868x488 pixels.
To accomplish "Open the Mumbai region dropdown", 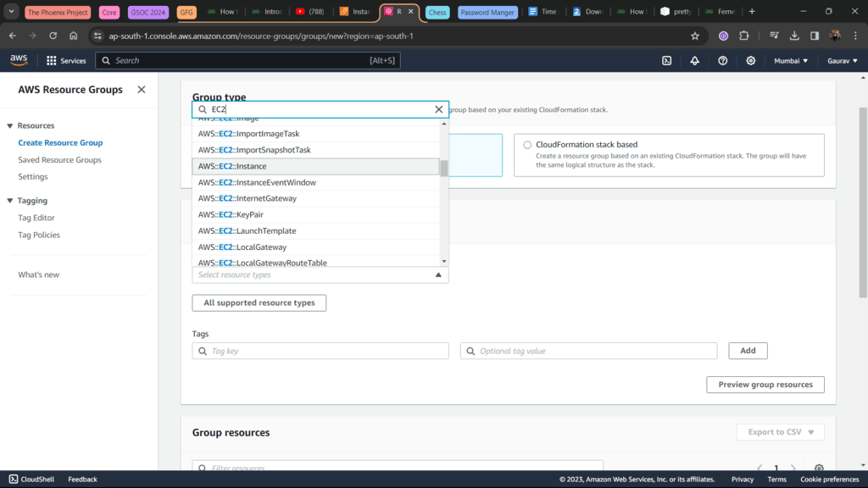I will (791, 61).
